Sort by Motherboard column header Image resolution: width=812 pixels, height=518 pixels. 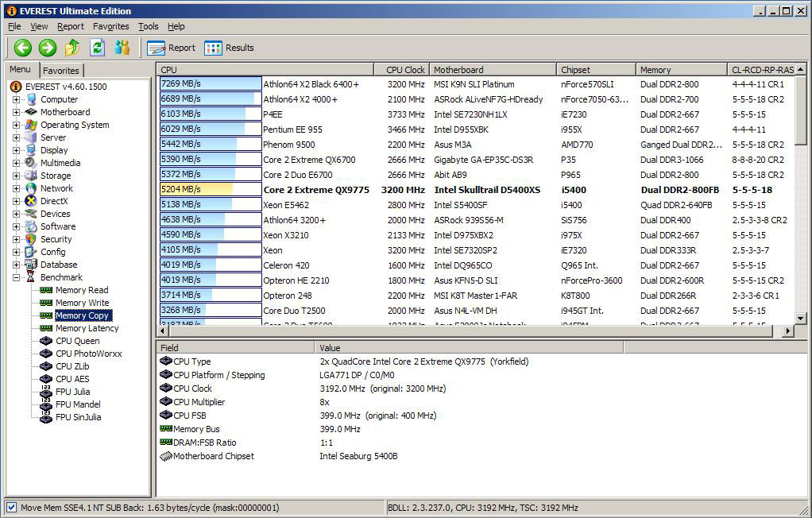pyautogui.click(x=493, y=69)
